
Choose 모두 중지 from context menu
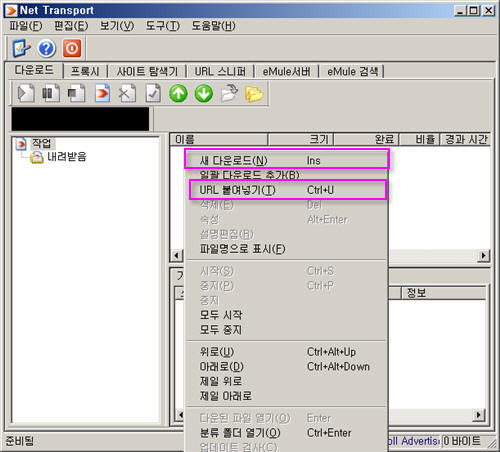(x=287, y=330)
